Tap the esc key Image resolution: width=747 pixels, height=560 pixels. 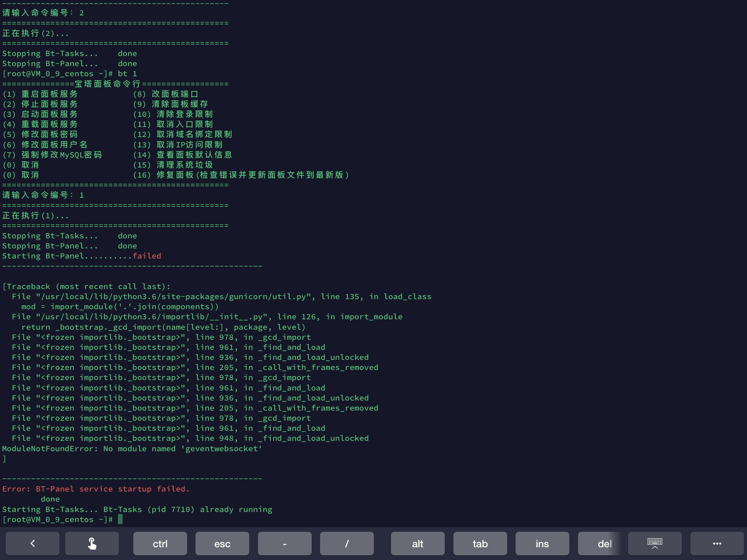[x=222, y=544]
